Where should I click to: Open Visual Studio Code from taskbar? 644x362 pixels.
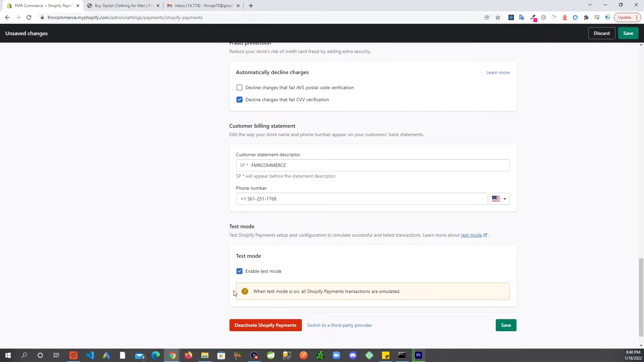pyautogui.click(x=90, y=355)
